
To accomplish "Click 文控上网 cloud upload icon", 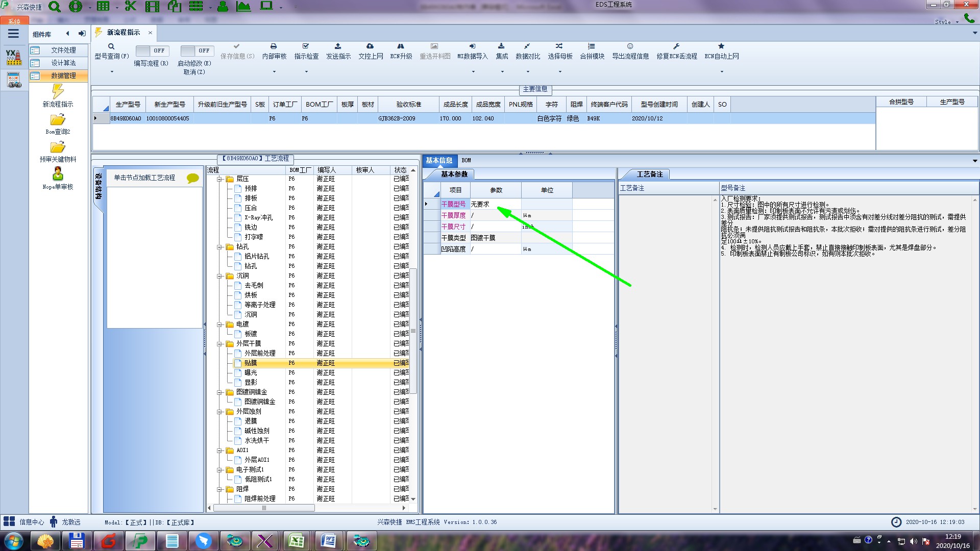I will [370, 46].
